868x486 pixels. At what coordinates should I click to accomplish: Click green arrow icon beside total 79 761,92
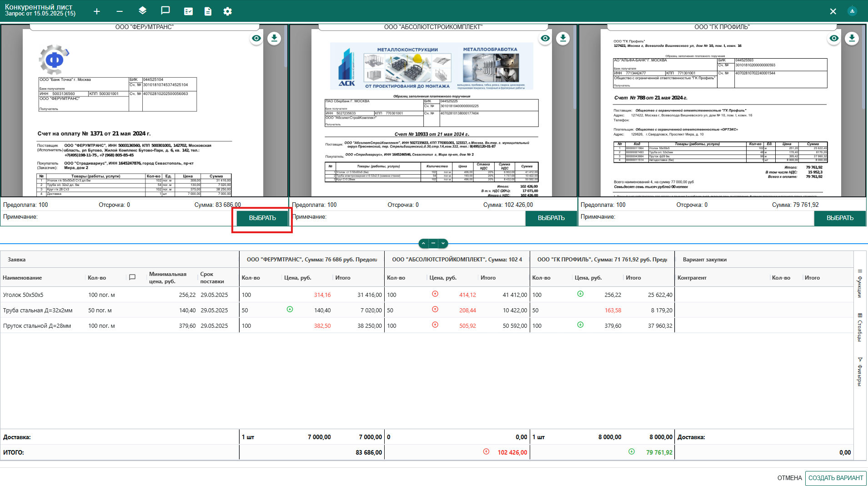pyautogui.click(x=632, y=451)
